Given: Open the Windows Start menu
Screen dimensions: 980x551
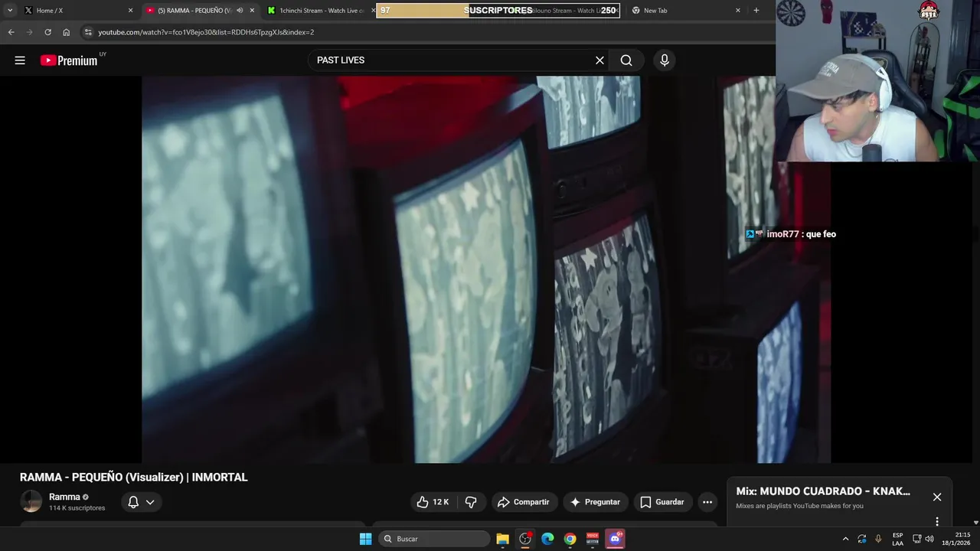Looking at the screenshot, I should pyautogui.click(x=365, y=539).
